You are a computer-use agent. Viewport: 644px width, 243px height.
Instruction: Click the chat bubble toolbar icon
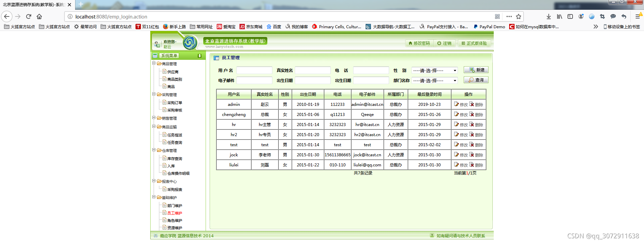click(x=613, y=16)
